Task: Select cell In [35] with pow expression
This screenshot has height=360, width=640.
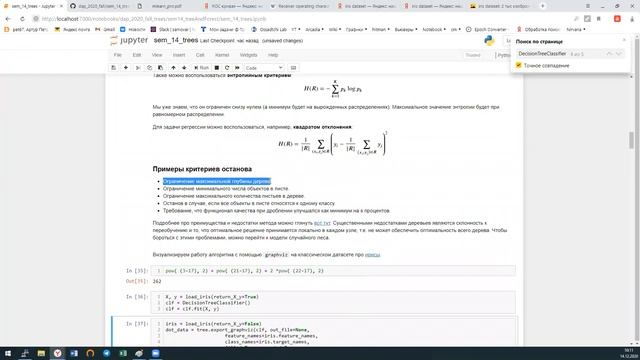Action: pos(333,271)
